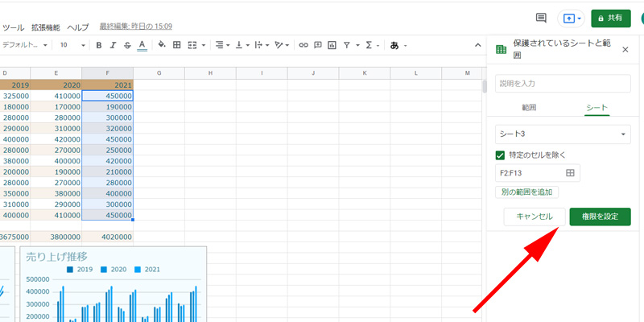Open merge cells dropdown arrow
644x322 pixels.
point(204,45)
